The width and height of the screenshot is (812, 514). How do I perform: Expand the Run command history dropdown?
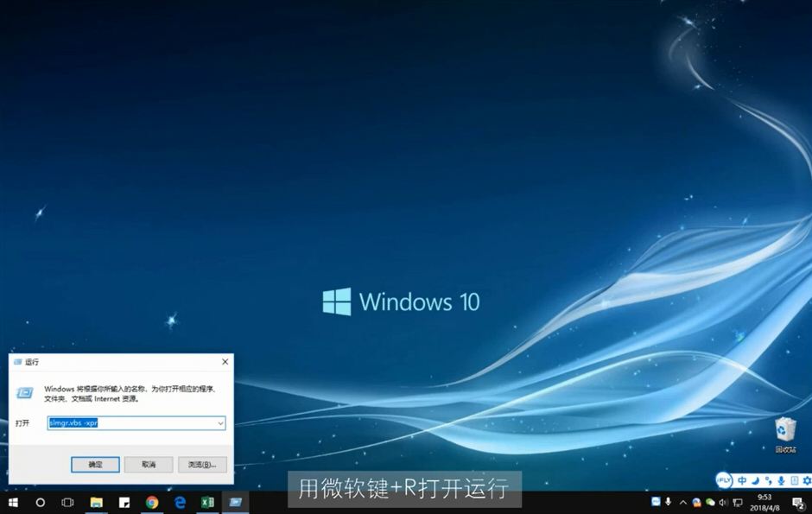point(220,423)
